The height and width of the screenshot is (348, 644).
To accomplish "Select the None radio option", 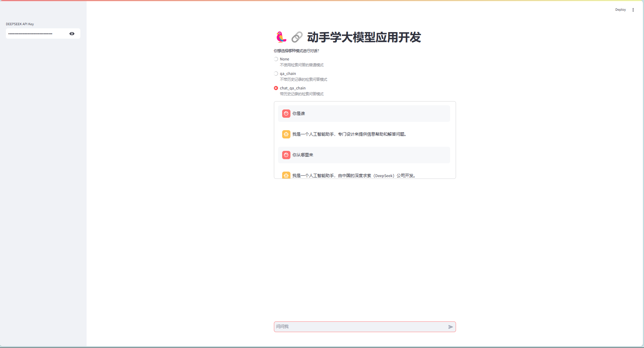I will click(x=276, y=59).
